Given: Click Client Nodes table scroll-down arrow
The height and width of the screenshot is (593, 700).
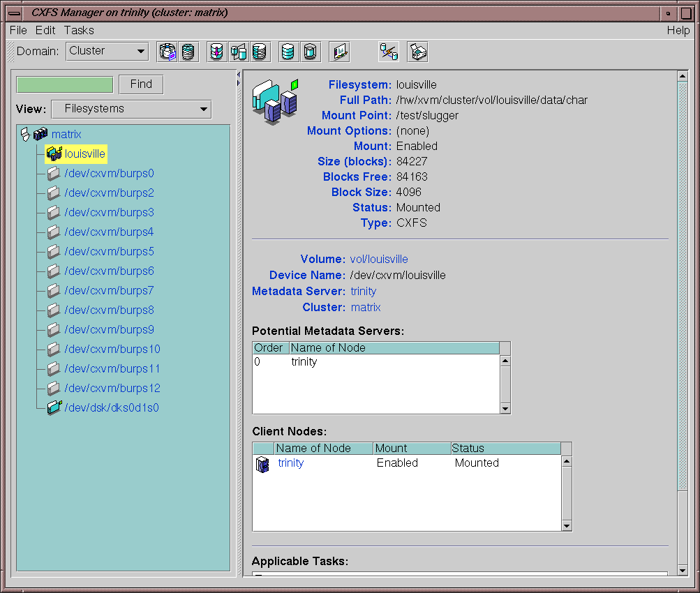Looking at the screenshot, I should 567,525.
